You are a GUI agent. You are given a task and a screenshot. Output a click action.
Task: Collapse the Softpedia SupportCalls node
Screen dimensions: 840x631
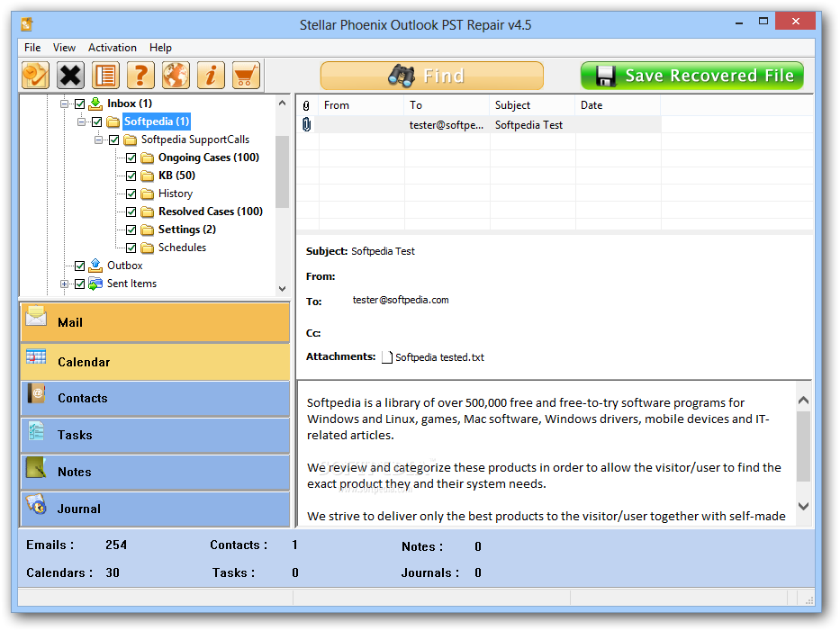coord(98,140)
